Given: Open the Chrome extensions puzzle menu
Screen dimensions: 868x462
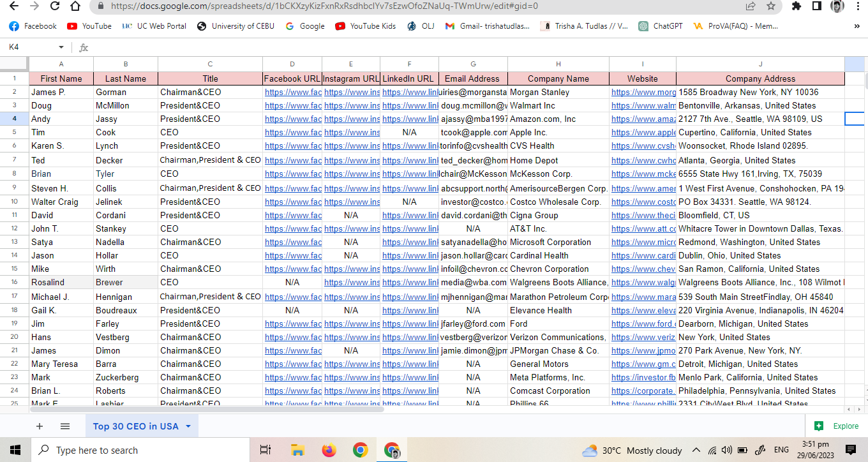Looking at the screenshot, I should [797, 6].
